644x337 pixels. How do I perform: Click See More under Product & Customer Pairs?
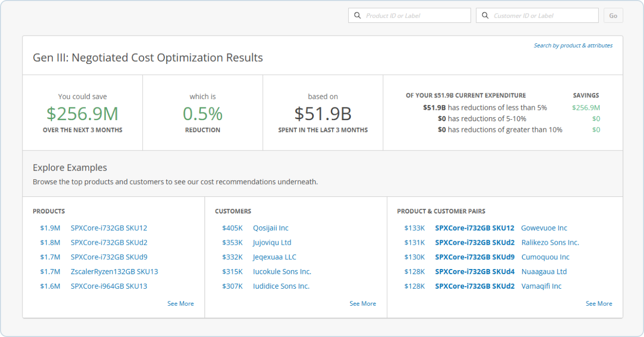(599, 304)
